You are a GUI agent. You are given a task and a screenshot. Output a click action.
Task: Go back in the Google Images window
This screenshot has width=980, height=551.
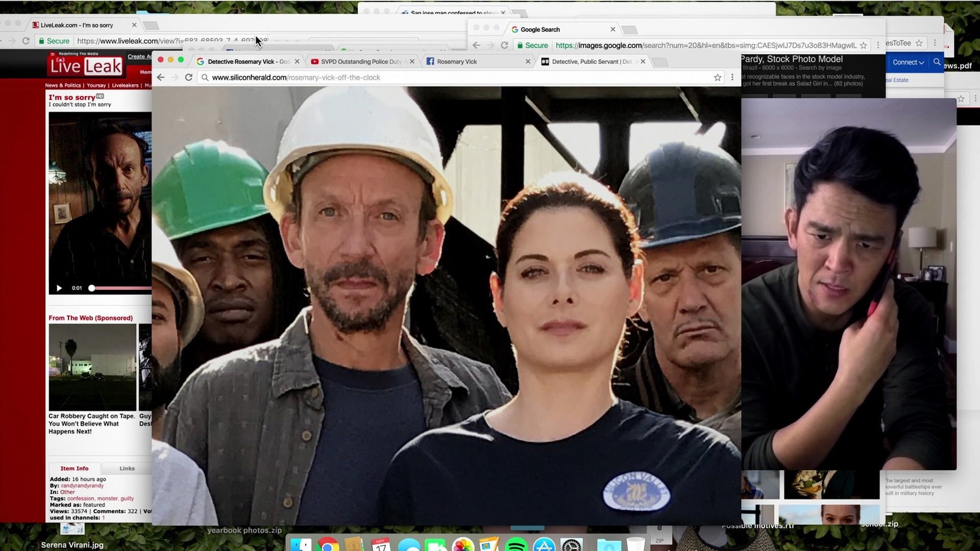pyautogui.click(x=476, y=45)
